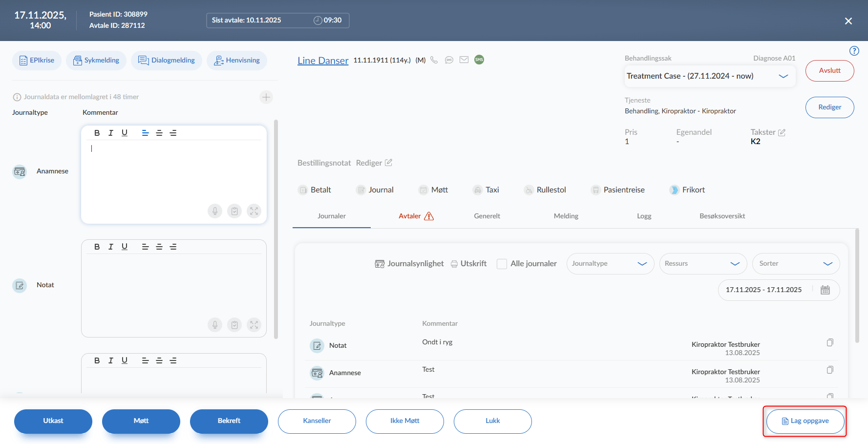Screen dimensions: 868x444
Task: Copy the Notat journal entry 'Ondt i ryg'
Action: (x=830, y=342)
